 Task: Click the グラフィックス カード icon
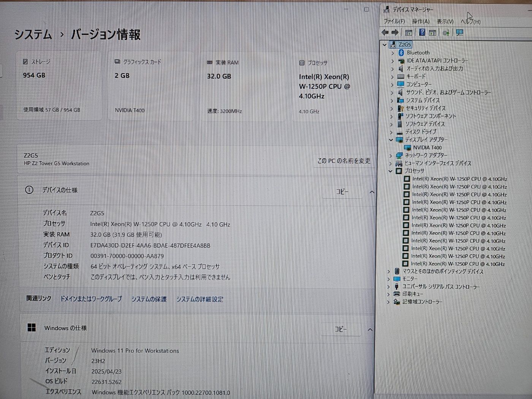point(117,61)
